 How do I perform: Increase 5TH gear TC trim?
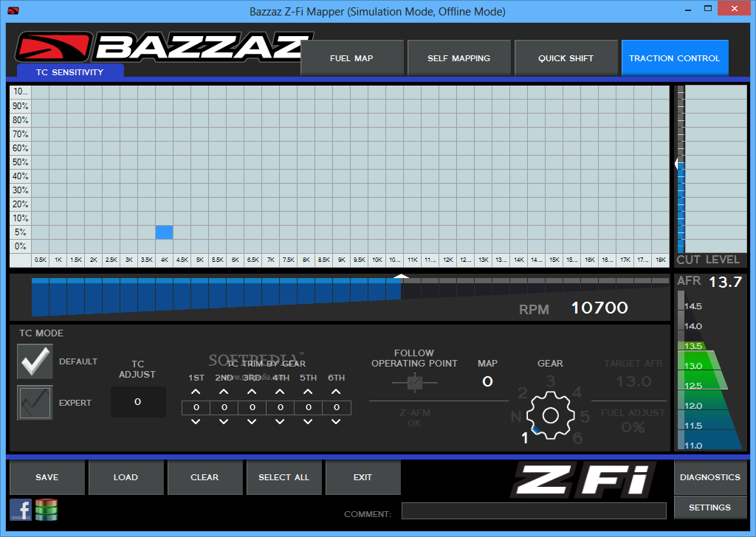coord(308,392)
